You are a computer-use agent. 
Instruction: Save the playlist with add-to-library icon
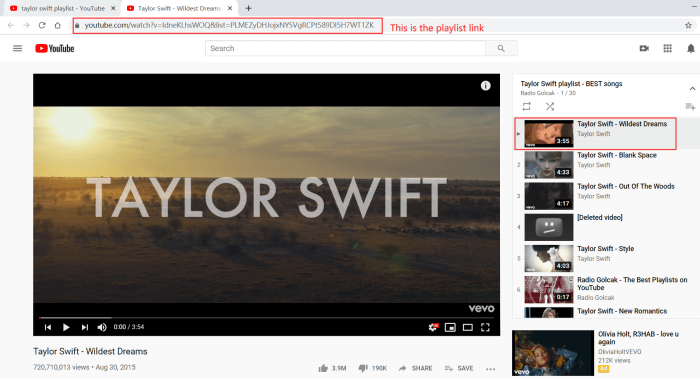[690, 106]
